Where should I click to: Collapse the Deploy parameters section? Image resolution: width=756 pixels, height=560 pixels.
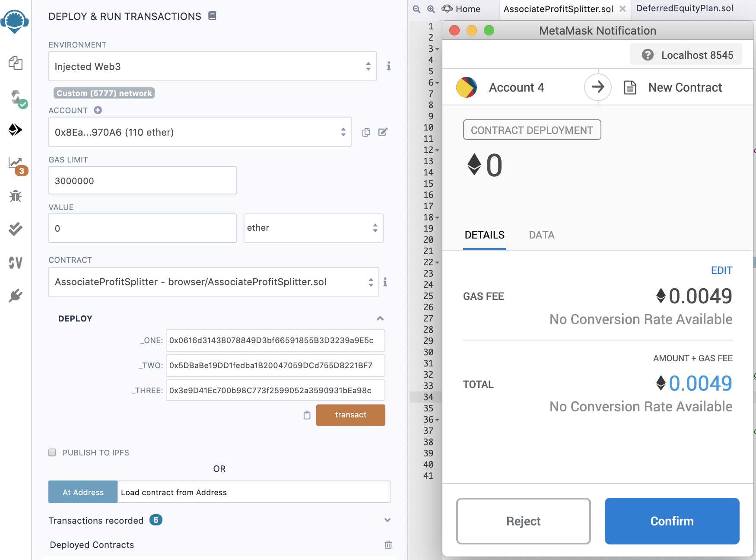pyautogui.click(x=380, y=318)
